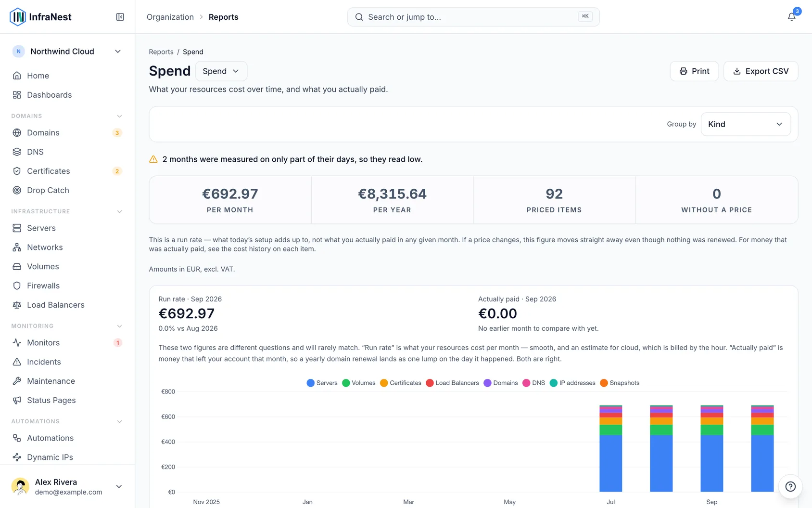
Task: Open Automations page in sidebar
Action: pos(67,438)
